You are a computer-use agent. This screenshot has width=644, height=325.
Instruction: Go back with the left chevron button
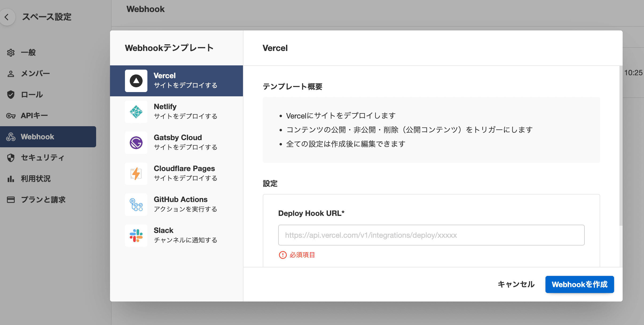7,17
